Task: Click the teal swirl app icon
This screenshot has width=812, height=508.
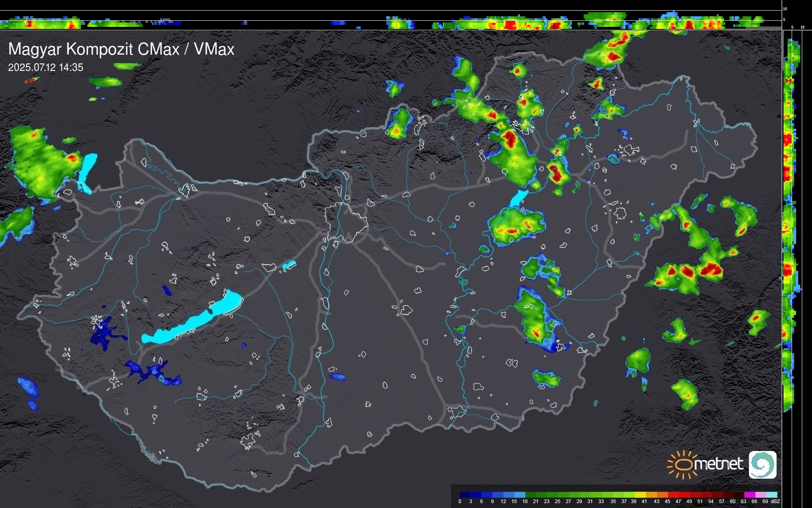Action: [x=762, y=465]
